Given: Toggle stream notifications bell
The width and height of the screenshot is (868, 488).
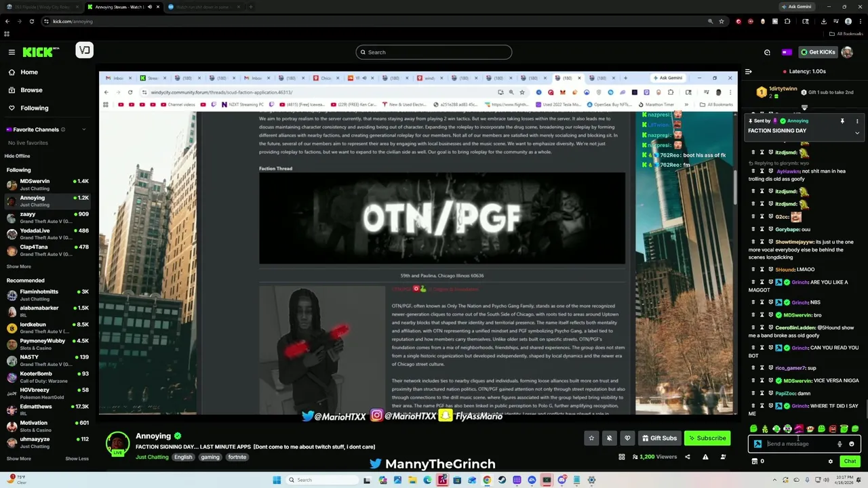Looking at the screenshot, I should click(609, 438).
